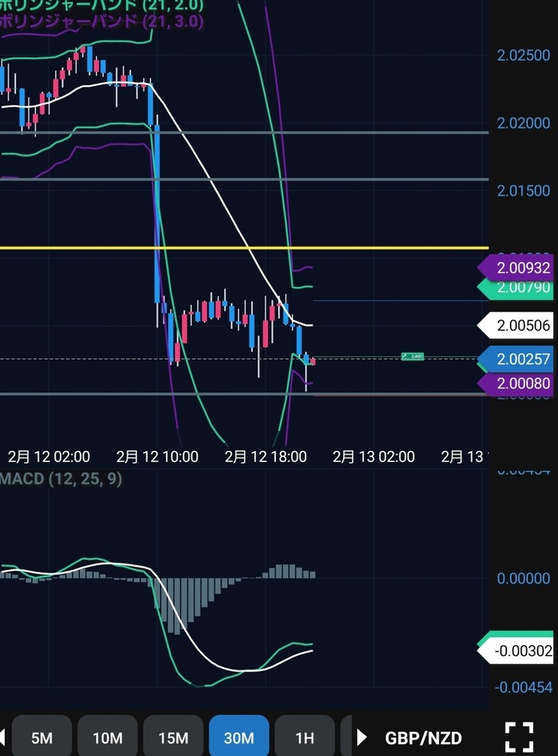Tap the 0.00000 MACD axis label
Image resolution: width=558 pixels, height=756 pixels.
tap(523, 578)
